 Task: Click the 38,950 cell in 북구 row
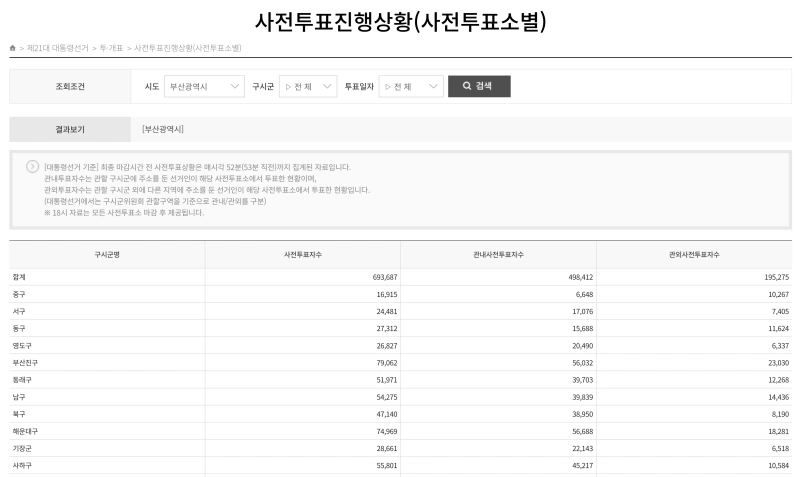583,414
